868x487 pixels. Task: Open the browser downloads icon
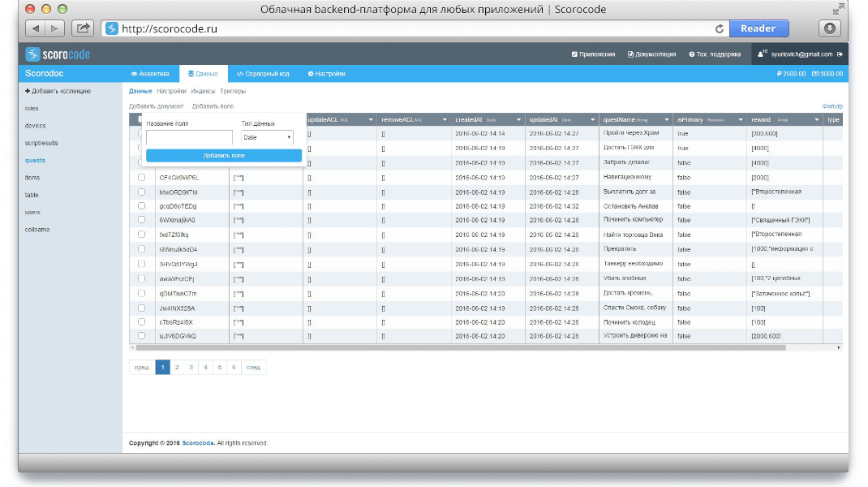click(829, 28)
